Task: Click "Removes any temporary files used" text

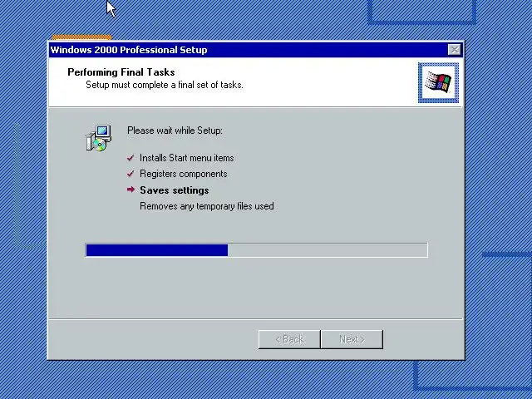Action: [x=207, y=206]
